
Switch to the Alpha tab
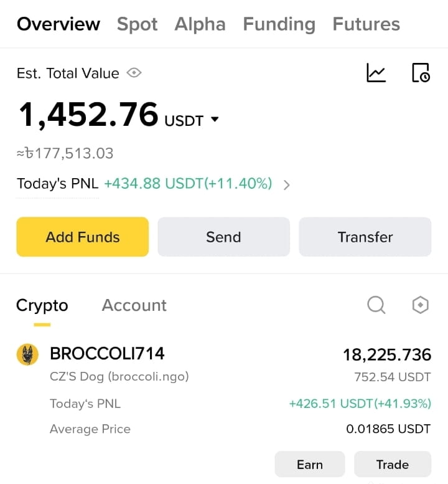click(x=200, y=24)
